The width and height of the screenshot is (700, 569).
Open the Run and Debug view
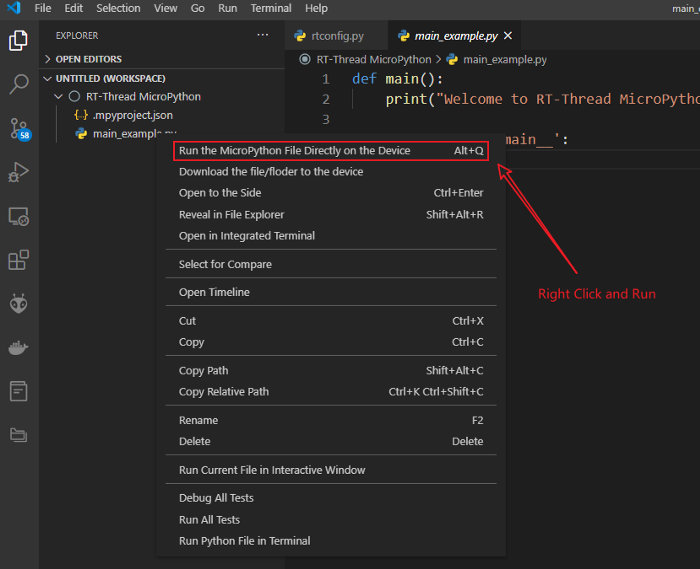(18, 172)
